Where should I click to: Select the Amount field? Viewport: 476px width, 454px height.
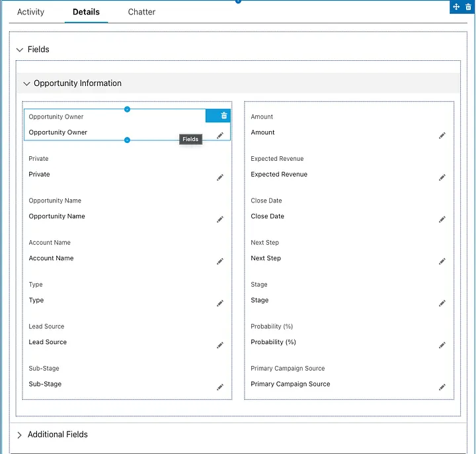pos(349,125)
